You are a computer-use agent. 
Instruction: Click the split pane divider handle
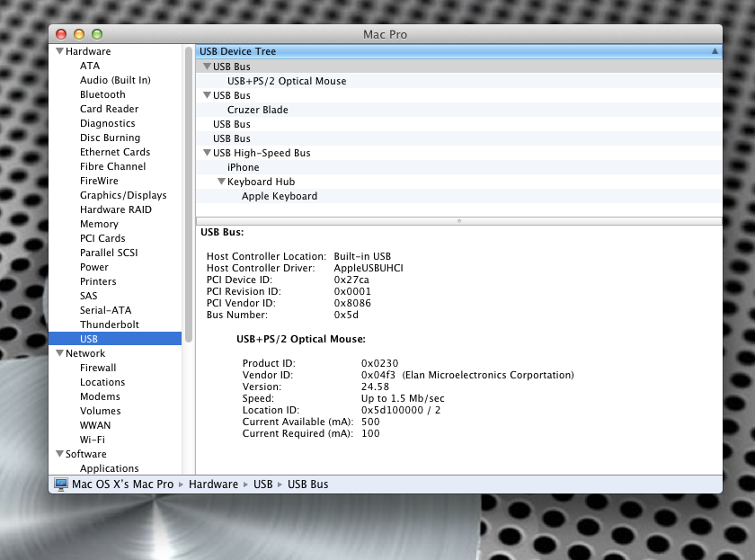click(459, 221)
